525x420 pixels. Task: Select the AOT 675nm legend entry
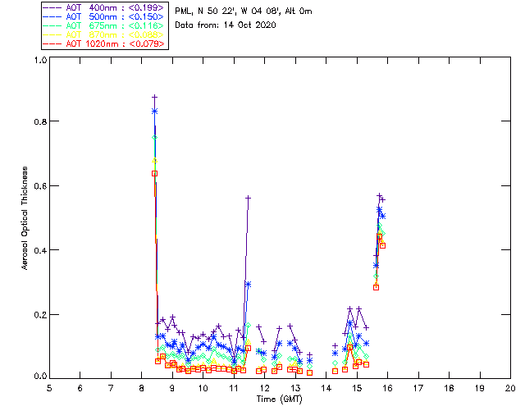(103, 25)
